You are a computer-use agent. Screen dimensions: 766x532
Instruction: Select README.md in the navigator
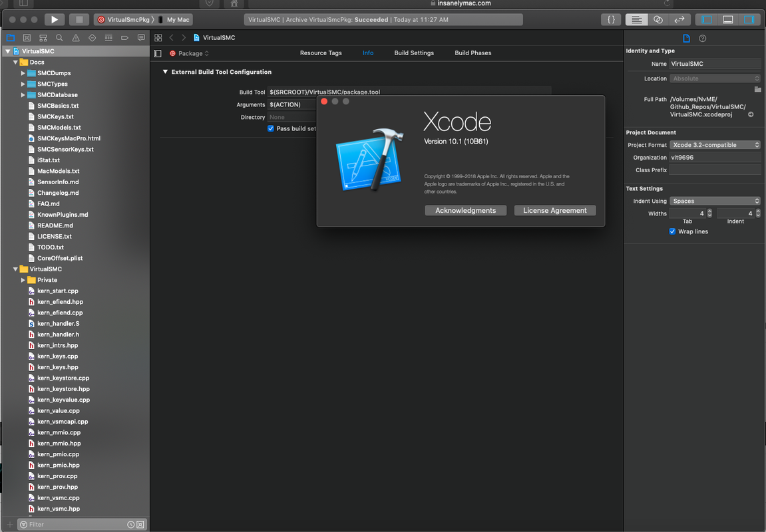pos(55,225)
